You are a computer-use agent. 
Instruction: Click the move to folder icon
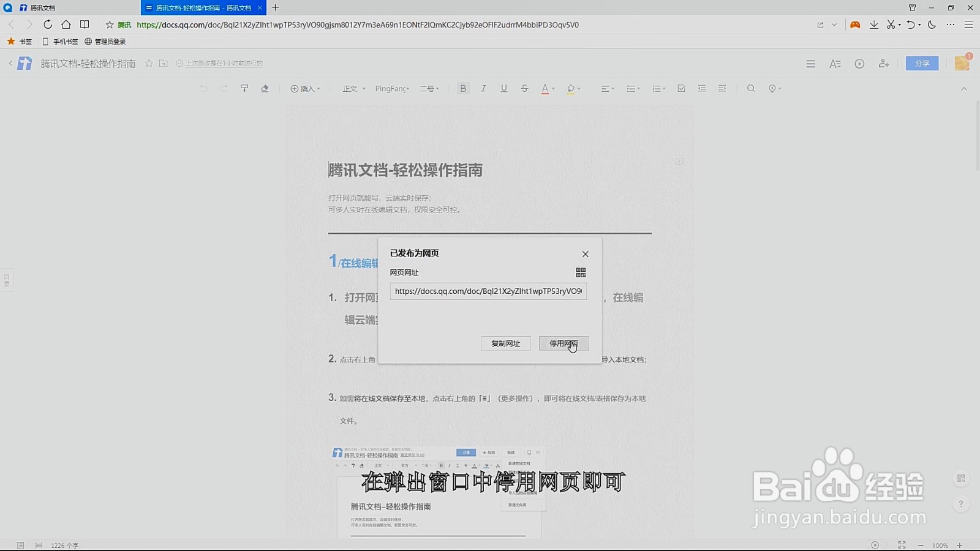pos(164,63)
